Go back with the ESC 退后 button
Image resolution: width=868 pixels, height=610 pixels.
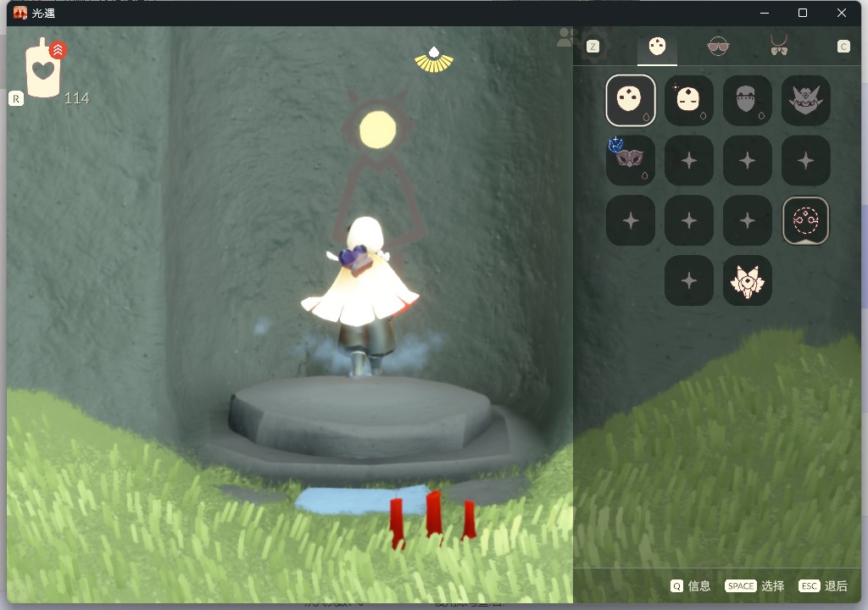pyautogui.click(x=823, y=586)
